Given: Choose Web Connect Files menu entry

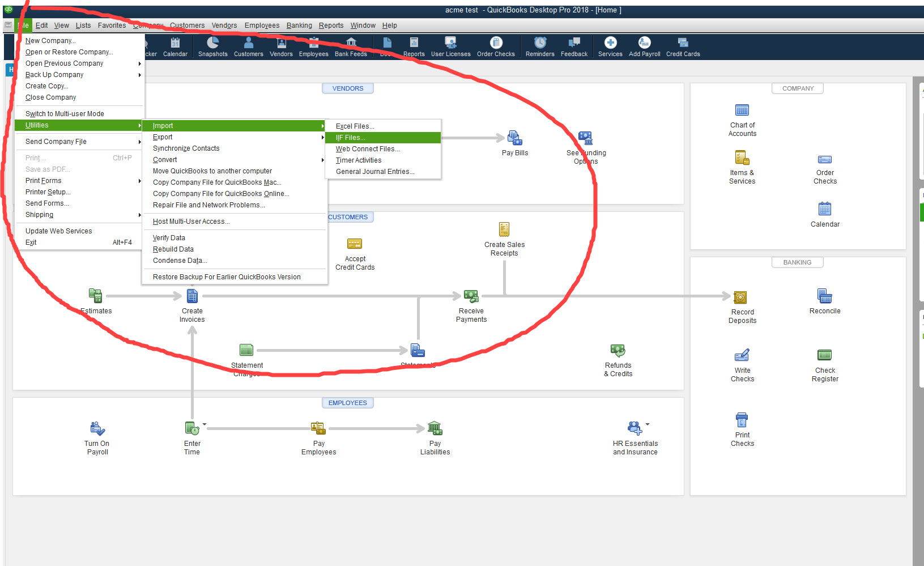Looking at the screenshot, I should tap(383, 149).
